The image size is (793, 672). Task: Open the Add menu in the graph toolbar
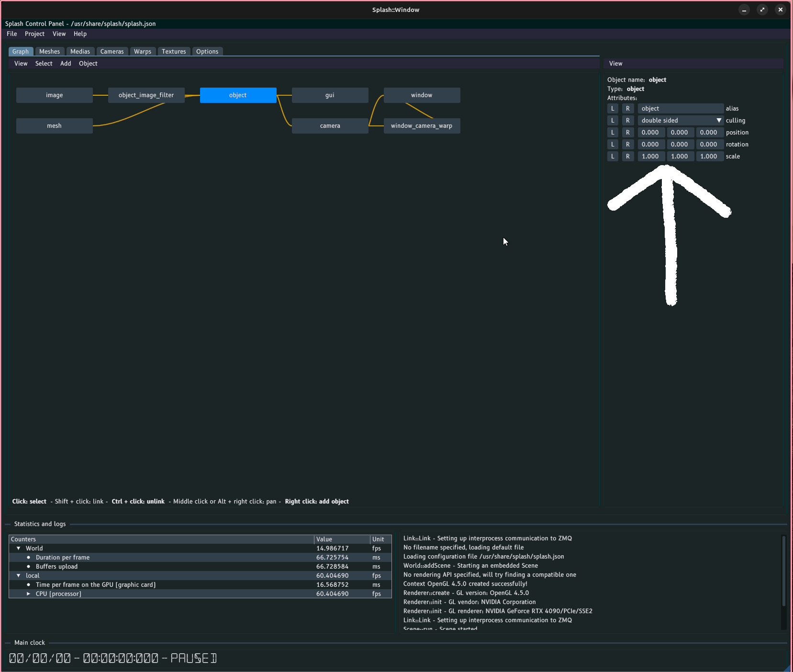coord(66,64)
